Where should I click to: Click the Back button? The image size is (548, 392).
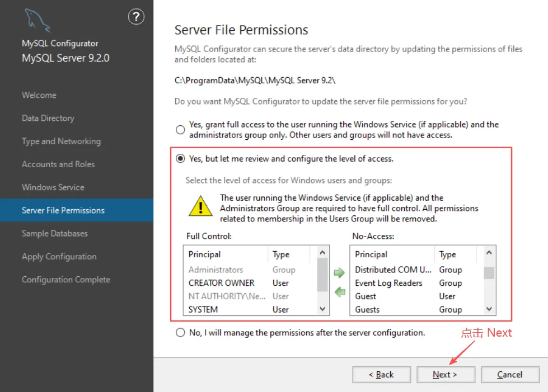(x=381, y=375)
